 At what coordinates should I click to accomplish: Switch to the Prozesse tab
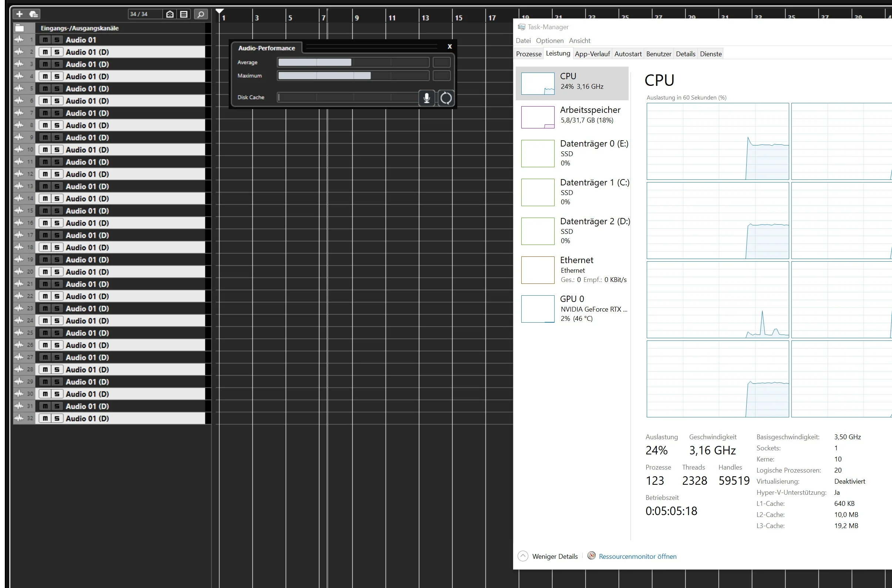click(x=529, y=54)
